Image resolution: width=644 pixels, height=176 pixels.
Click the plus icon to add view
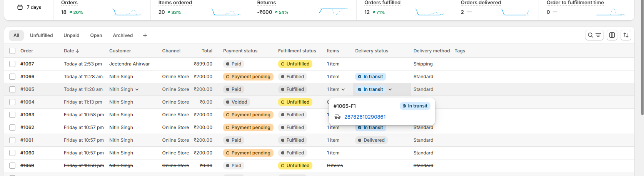pos(145,35)
